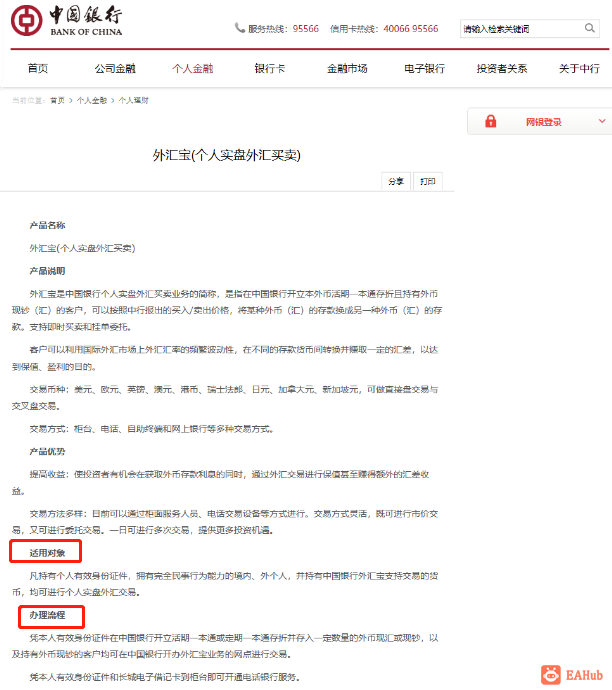Open the 个人金融 navigation menu
Screen dimensions: 612x690
193,69
